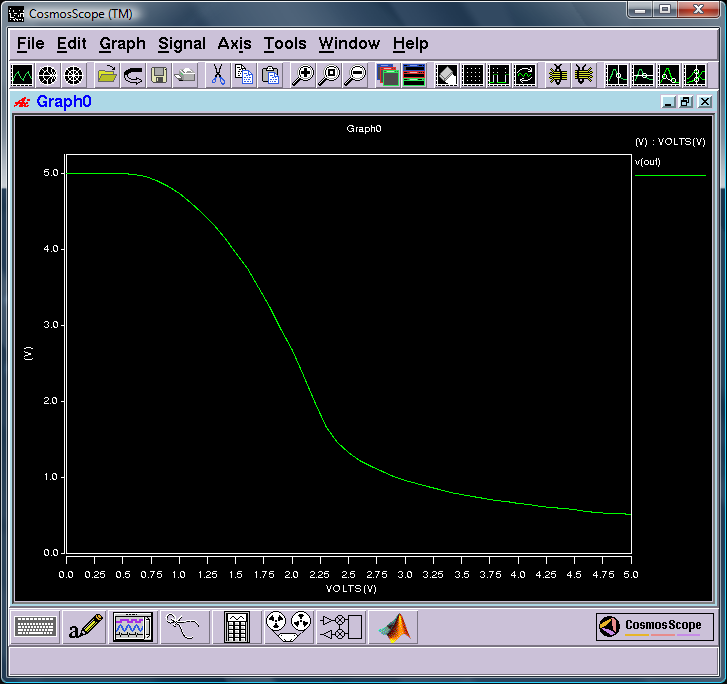Click the CosmosScope logo button
Viewport: 727px width, 684px height.
(655, 626)
